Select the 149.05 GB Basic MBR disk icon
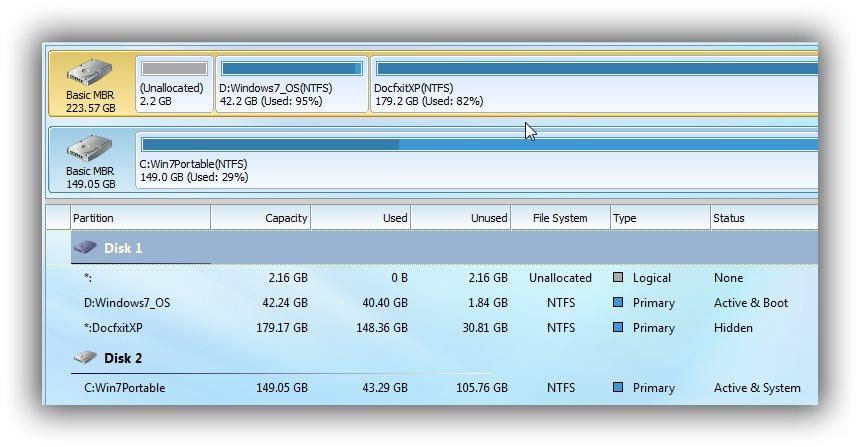Viewport: 860px width, 447px height. click(x=90, y=153)
